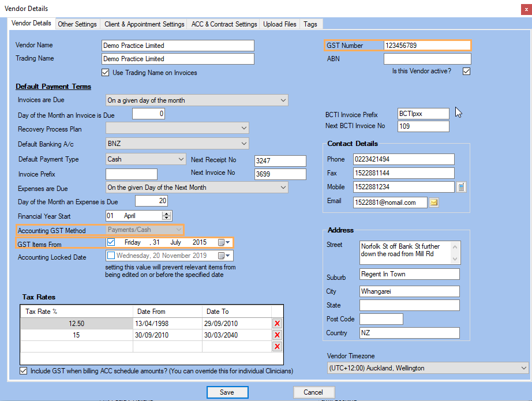Click the Save button
532x401 pixels.
(x=227, y=392)
